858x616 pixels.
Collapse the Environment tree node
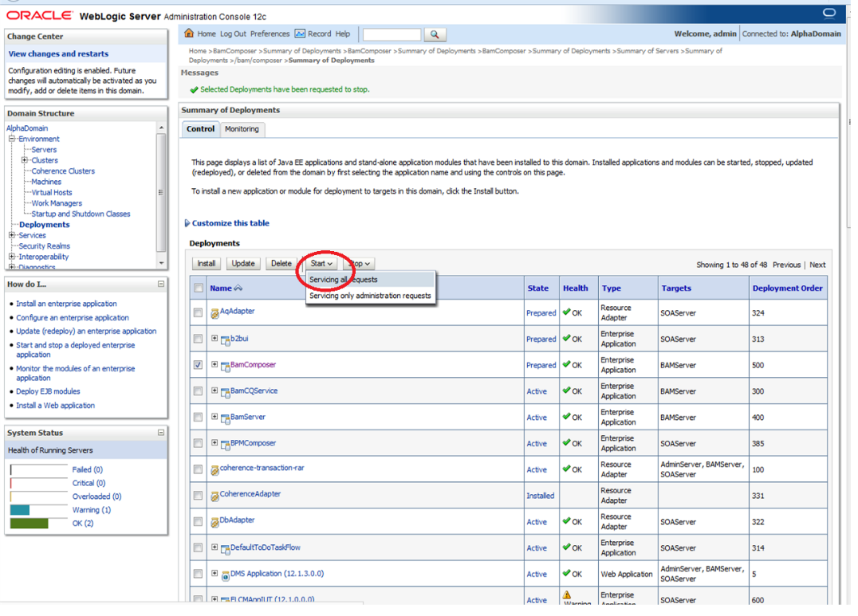11,139
